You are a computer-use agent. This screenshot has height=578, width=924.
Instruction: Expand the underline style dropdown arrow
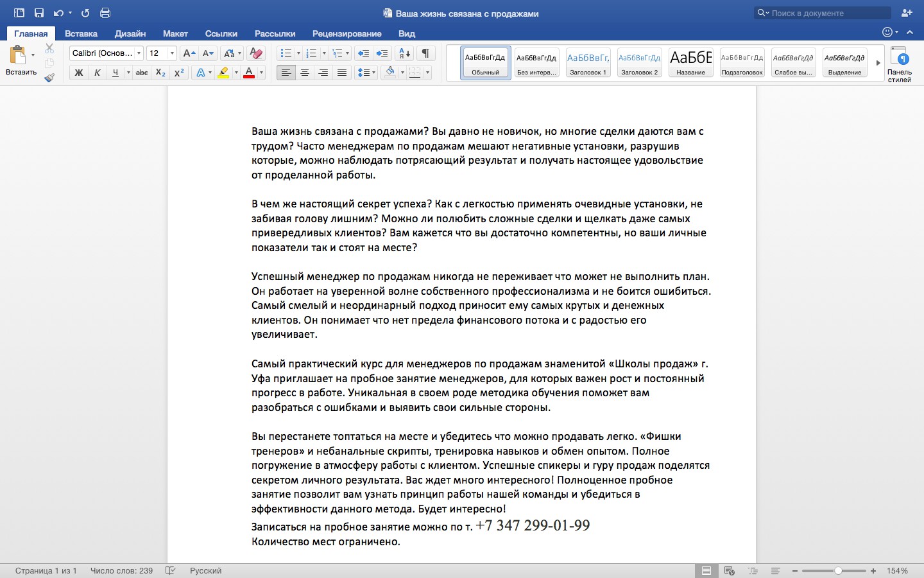click(128, 73)
